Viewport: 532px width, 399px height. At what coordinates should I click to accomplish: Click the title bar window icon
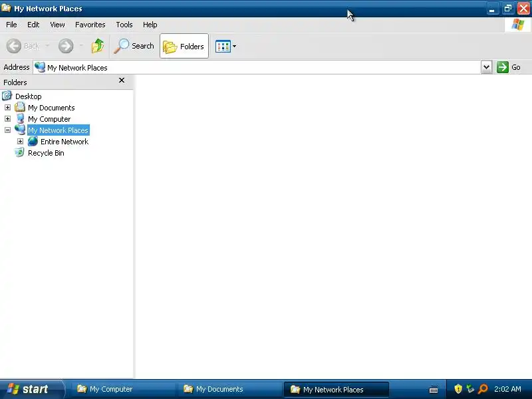click(x=6, y=7)
